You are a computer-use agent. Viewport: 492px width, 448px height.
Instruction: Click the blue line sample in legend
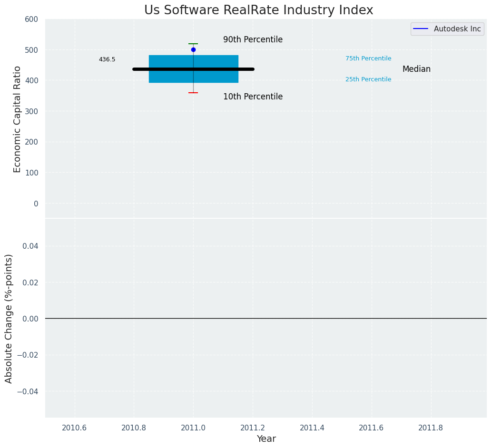pyautogui.click(x=421, y=29)
